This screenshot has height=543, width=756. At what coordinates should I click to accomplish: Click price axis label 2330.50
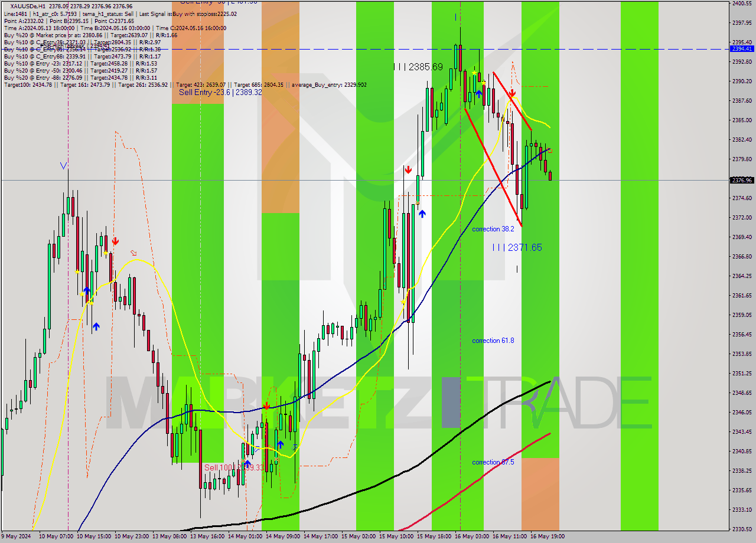742,529
